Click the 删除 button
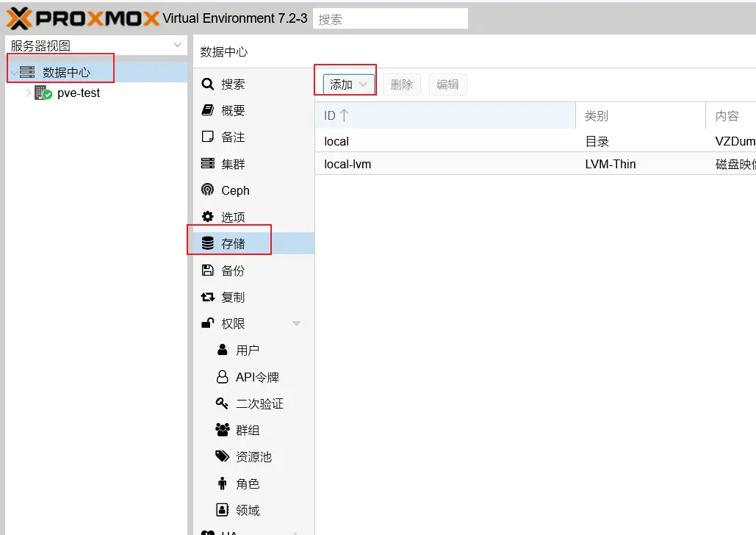 coord(401,85)
